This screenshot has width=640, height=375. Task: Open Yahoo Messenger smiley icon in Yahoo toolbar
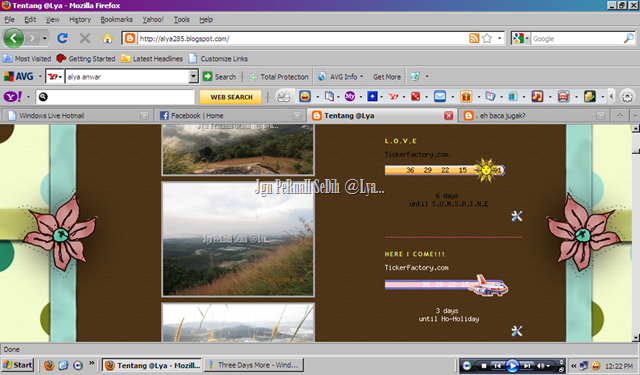tap(305, 97)
